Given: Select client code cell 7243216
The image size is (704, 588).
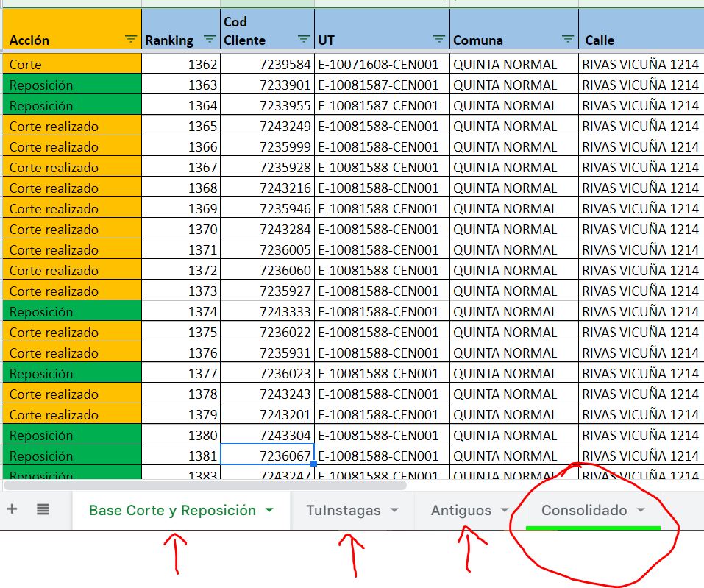Looking at the screenshot, I should click(x=267, y=188).
